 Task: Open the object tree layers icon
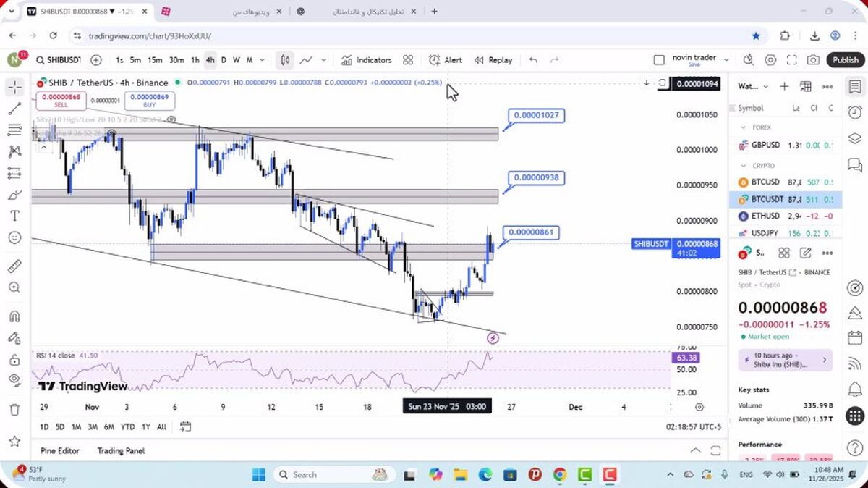pyautogui.click(x=854, y=138)
